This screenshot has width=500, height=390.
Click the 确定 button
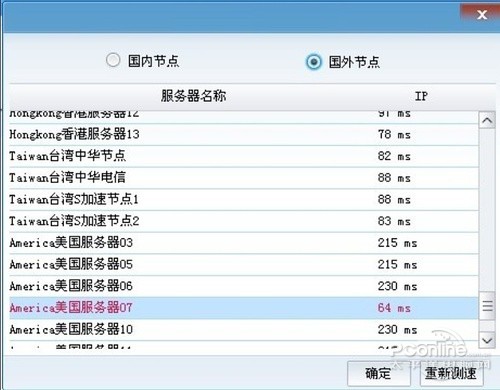click(x=378, y=373)
